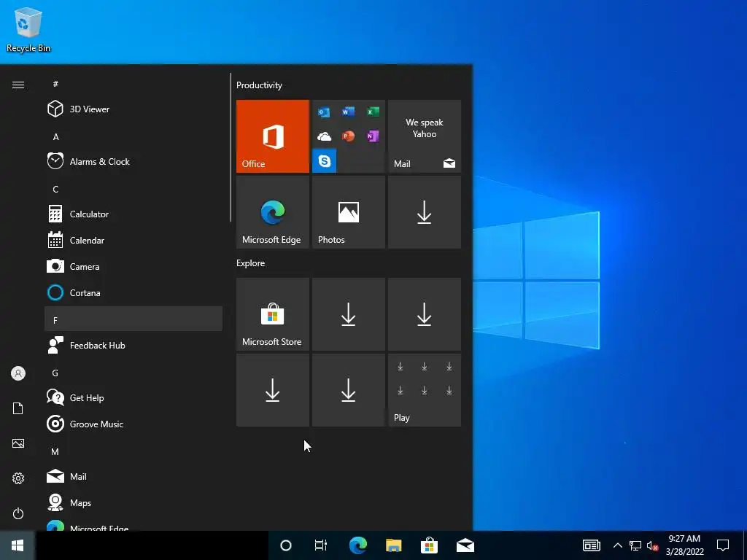The image size is (747, 560).
Task: Click the Start button on the taskbar
Action: pyautogui.click(x=18, y=545)
